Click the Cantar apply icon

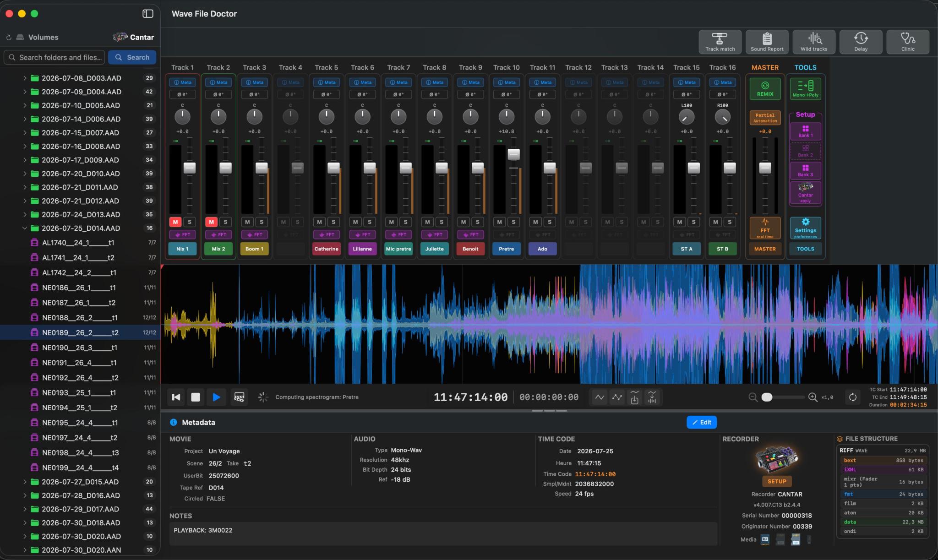(x=805, y=193)
